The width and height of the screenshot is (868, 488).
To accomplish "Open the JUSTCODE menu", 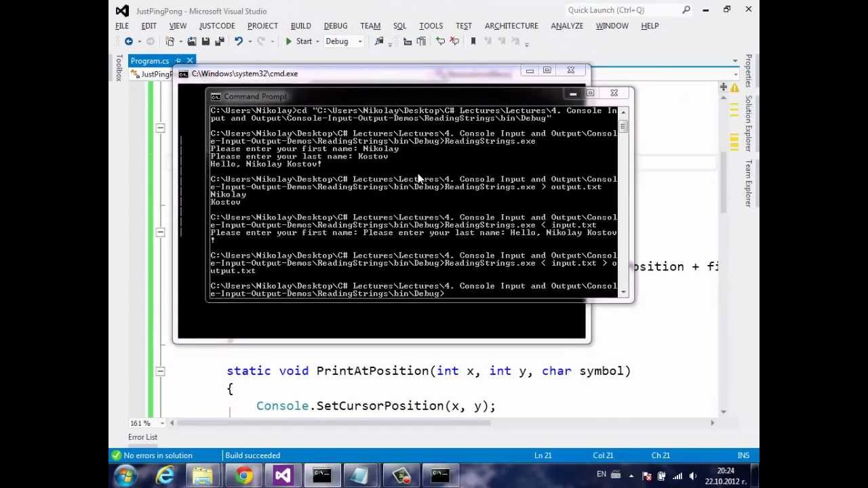I will coord(217,26).
